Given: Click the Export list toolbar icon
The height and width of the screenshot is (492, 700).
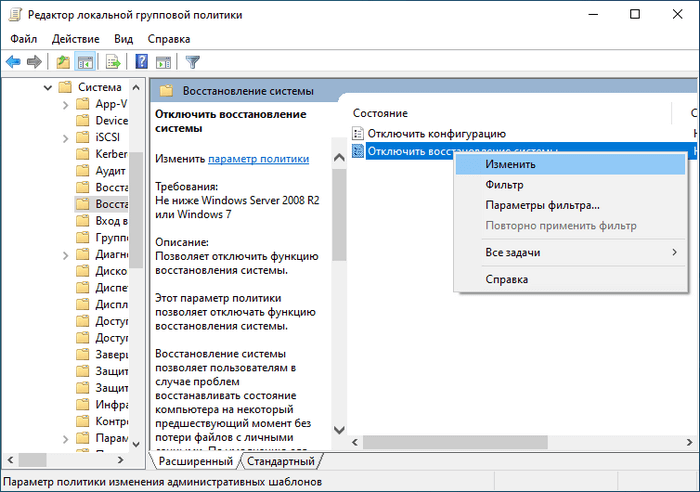Looking at the screenshot, I should (113, 62).
